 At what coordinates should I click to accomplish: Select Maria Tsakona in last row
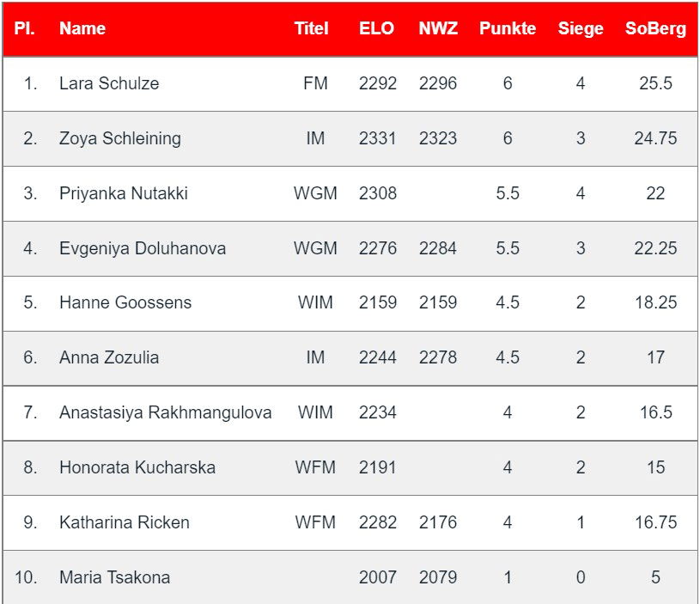(114, 577)
